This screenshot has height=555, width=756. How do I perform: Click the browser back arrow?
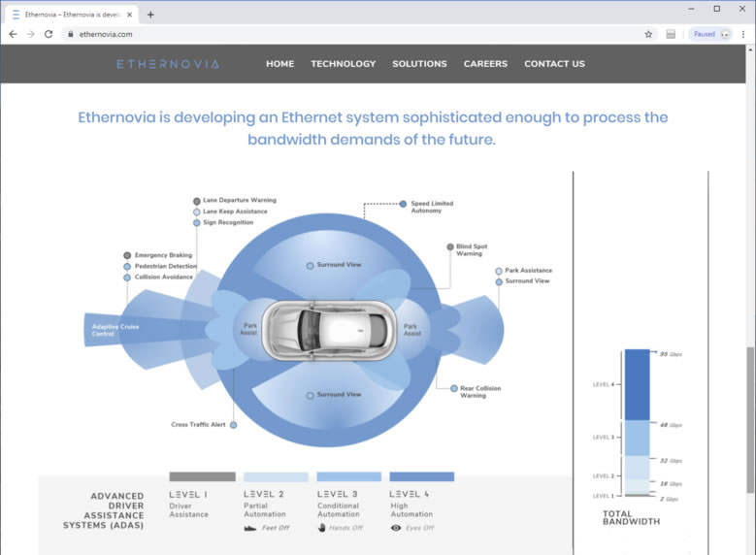click(x=13, y=34)
